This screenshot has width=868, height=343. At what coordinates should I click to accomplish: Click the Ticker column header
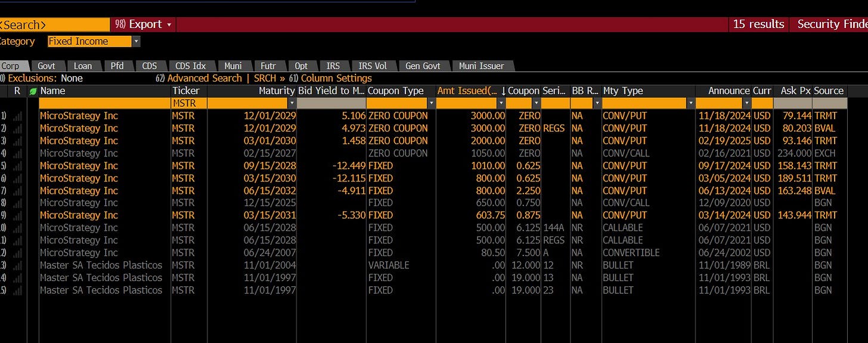pyautogui.click(x=186, y=91)
